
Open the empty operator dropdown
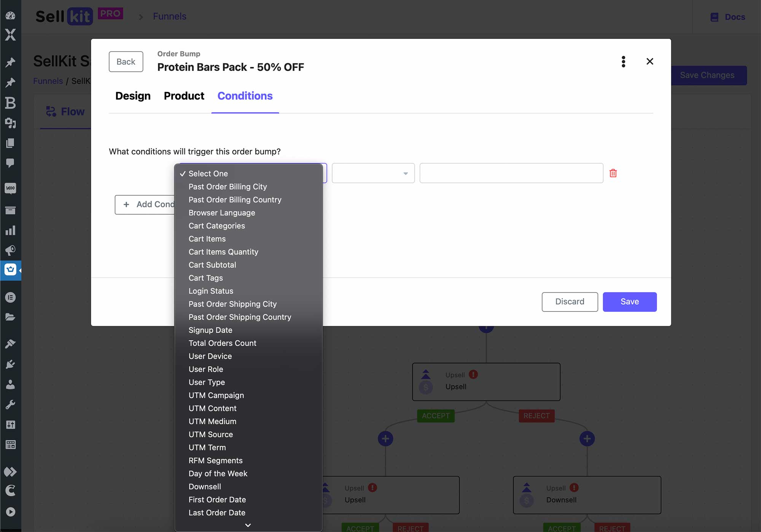pyautogui.click(x=373, y=173)
